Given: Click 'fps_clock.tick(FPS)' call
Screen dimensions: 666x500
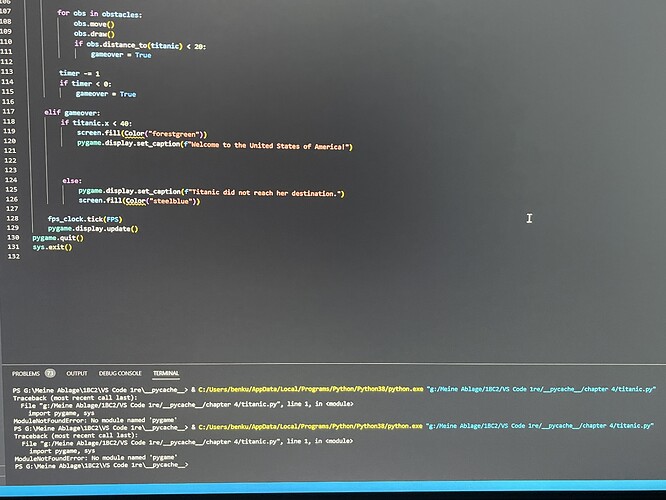Looking at the screenshot, I should [x=85, y=219].
